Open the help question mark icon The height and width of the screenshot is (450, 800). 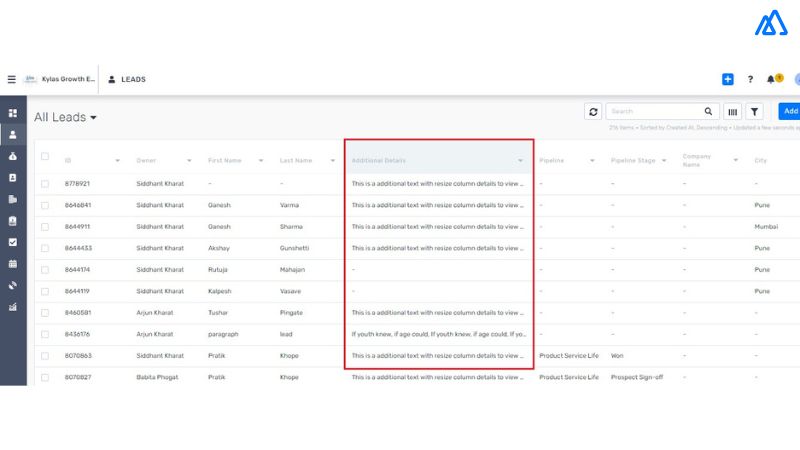tap(750, 79)
